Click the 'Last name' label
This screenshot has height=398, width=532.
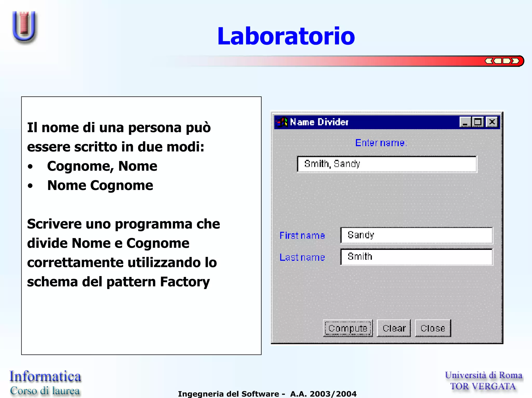coord(302,257)
